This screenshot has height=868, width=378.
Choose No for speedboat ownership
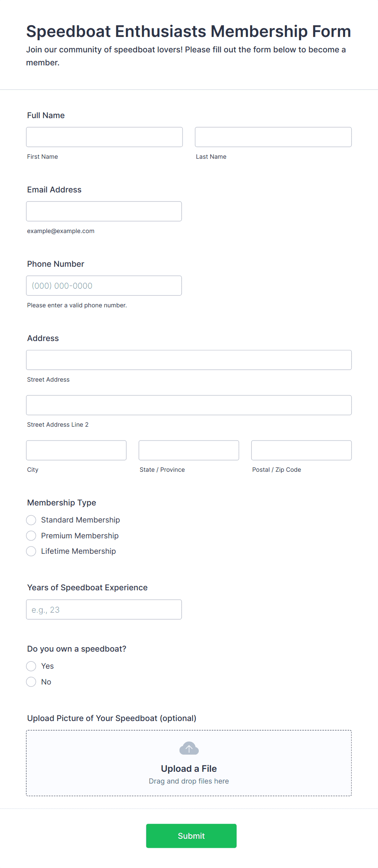(31, 682)
